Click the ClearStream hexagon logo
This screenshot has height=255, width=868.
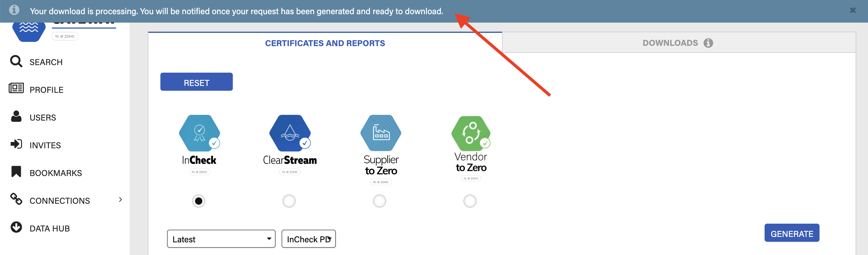[290, 134]
